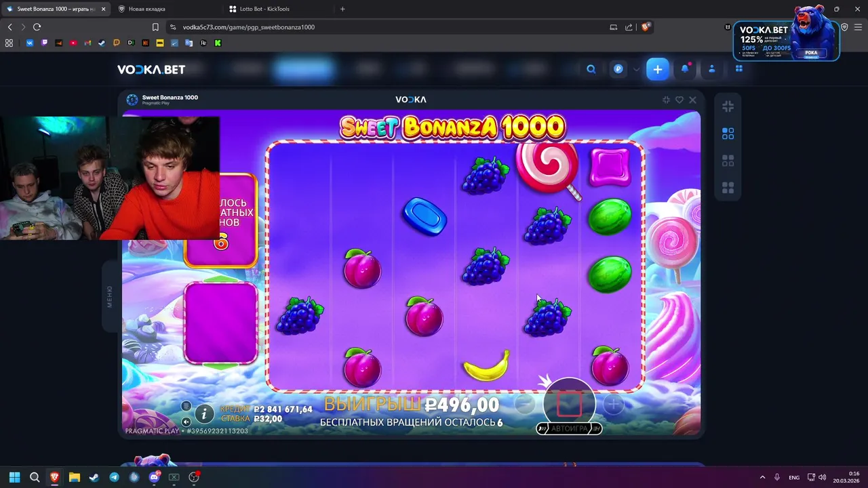The width and height of the screenshot is (868, 488).
Task: Open a new browser tab
Action: coord(342,9)
